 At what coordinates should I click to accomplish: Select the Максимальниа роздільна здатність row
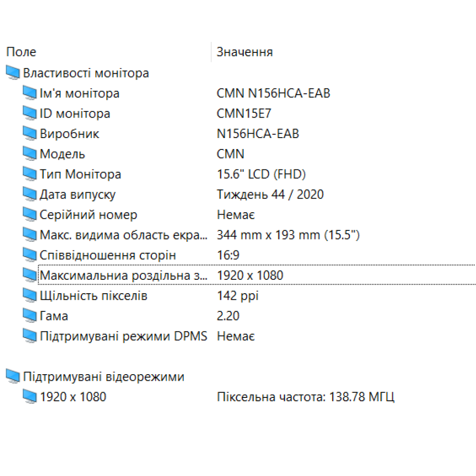(123, 276)
